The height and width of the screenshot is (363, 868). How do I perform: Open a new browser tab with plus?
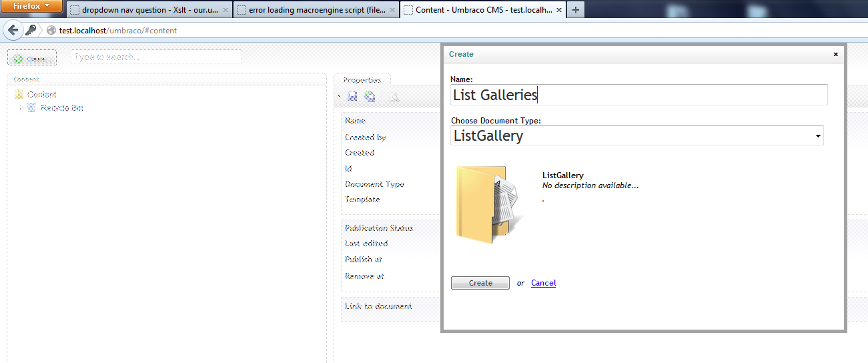coord(575,10)
